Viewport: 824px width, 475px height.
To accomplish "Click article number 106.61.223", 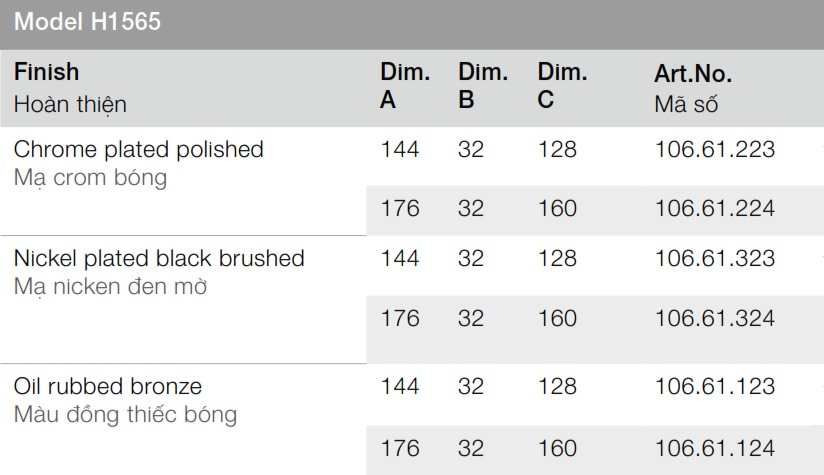I will tap(715, 150).
